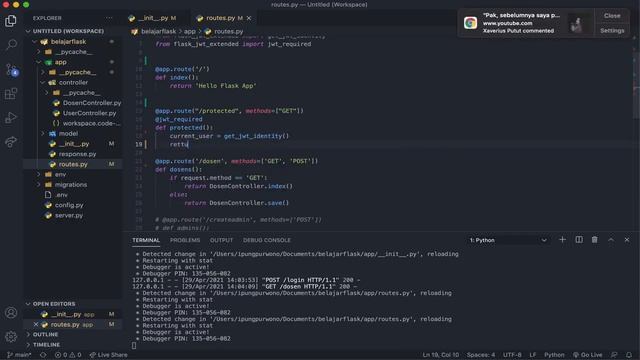Open the terminal selector dropdown 1: Python
640x360 pixels.
508,240
